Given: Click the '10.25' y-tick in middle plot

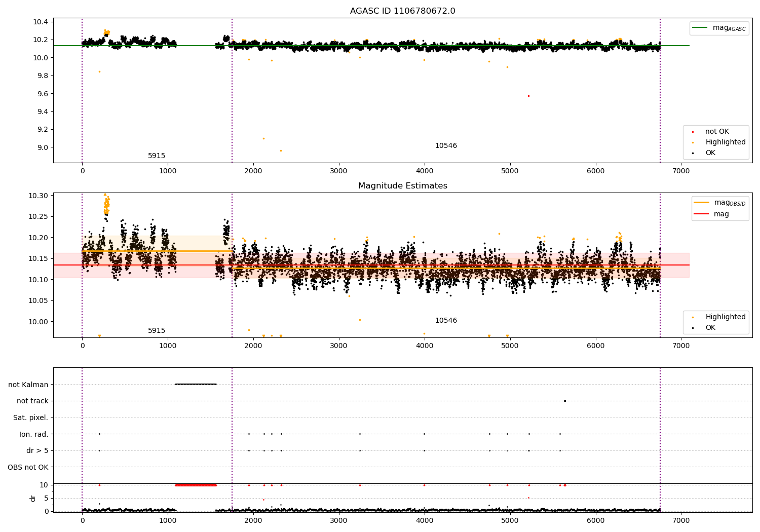Looking at the screenshot, I should pyautogui.click(x=41, y=217).
